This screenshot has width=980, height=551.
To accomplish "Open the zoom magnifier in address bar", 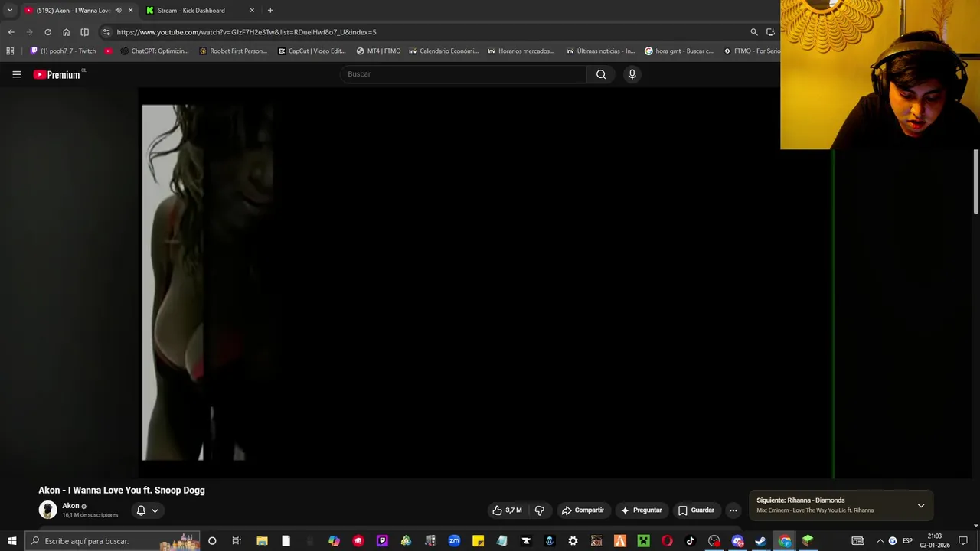I will pyautogui.click(x=753, y=32).
